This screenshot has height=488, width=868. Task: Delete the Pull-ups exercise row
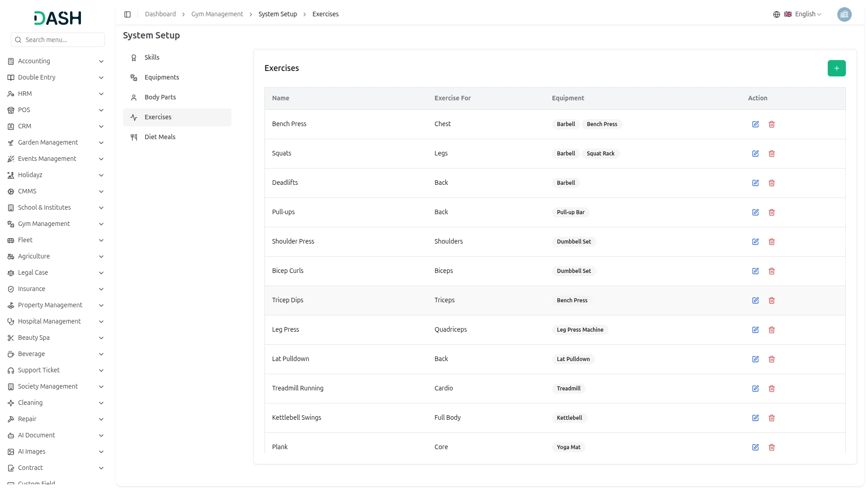pos(771,212)
